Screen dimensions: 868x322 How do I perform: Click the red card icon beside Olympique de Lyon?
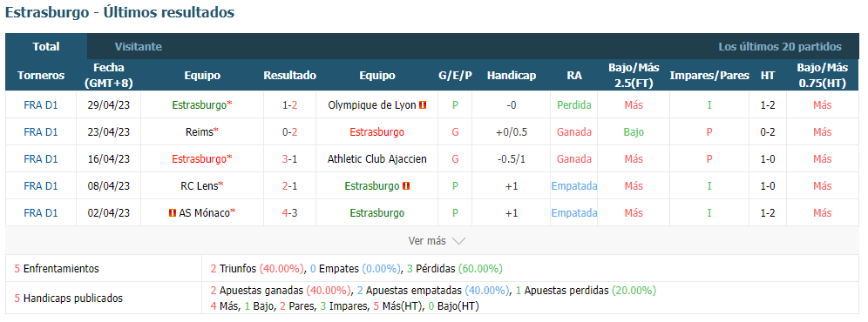click(423, 105)
